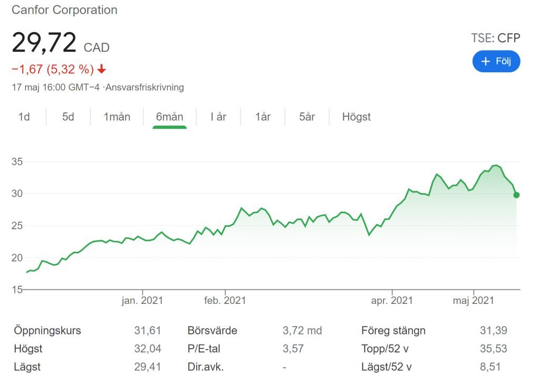540x392 pixels.
Task: Click the Börsvärde value 3,72 md
Action: (302, 331)
